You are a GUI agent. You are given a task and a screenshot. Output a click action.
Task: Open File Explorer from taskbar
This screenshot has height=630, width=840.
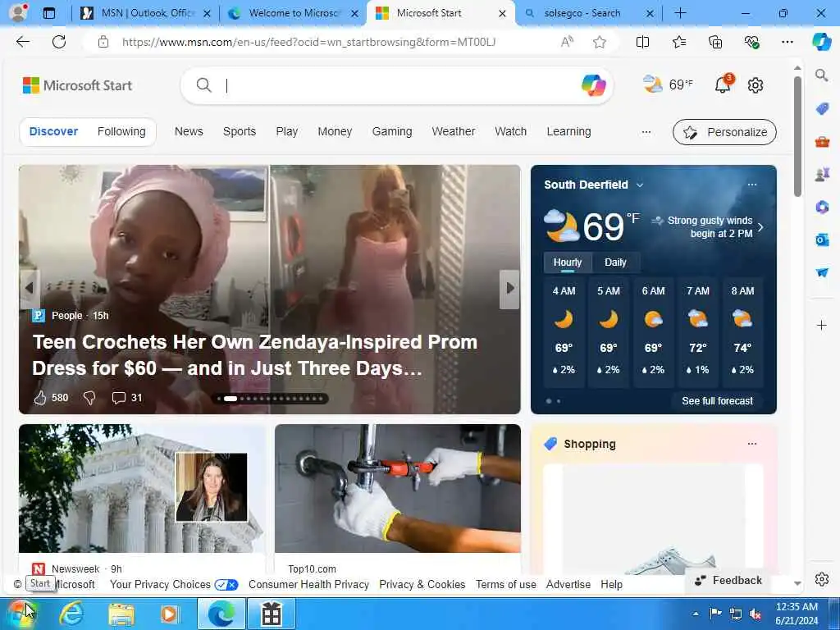click(x=121, y=614)
